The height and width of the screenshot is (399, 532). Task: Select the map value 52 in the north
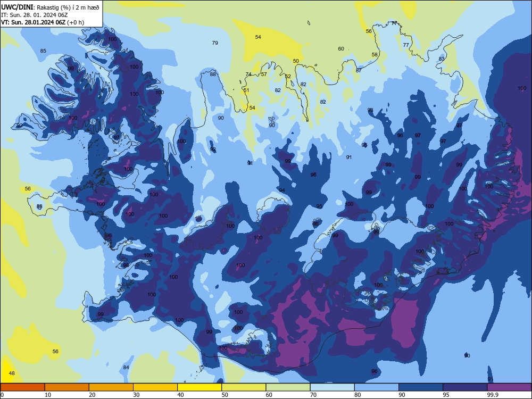pos(288,76)
